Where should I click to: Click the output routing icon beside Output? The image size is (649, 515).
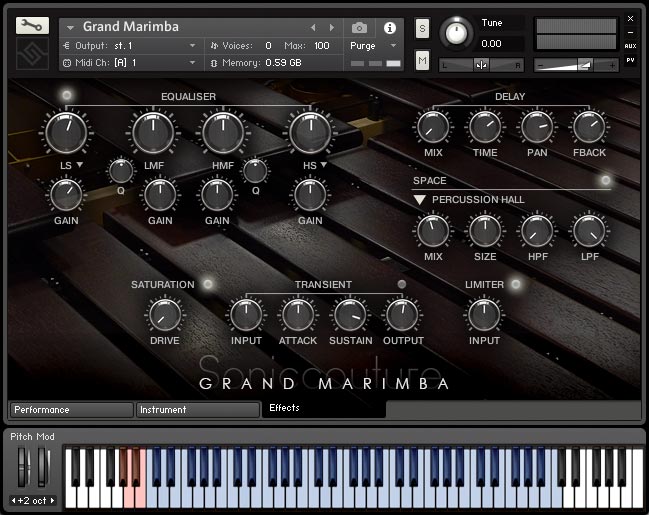pyautogui.click(x=66, y=46)
